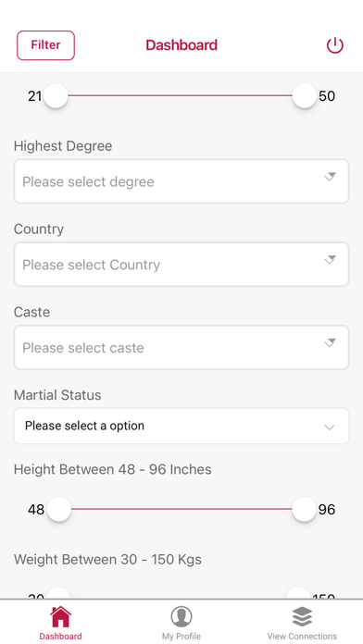The image size is (363, 644).
Task: Tap the power logout icon
Action: pos(334,45)
